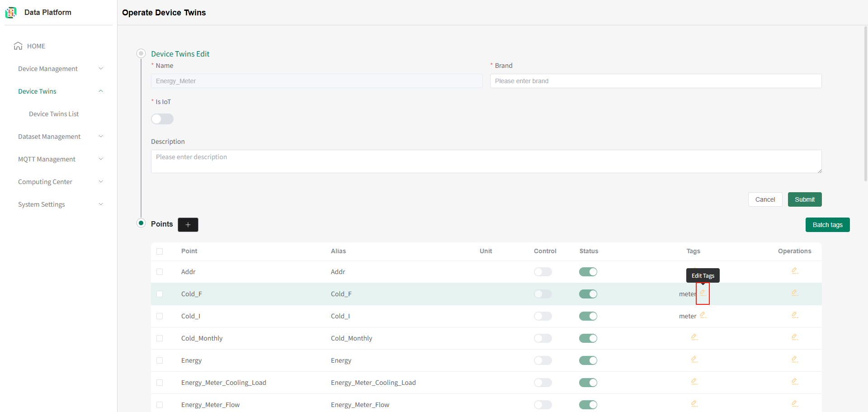Screen dimensions: 868x412
Task: Click the HOME icon in sidebar
Action: [18, 46]
